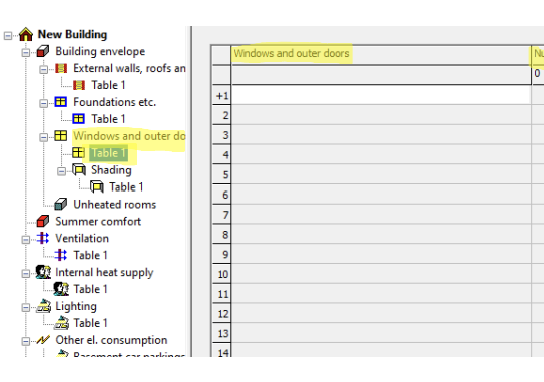Click the External walls brick icon
Viewport: 544px width, 382px height.
pyautogui.click(x=61, y=68)
